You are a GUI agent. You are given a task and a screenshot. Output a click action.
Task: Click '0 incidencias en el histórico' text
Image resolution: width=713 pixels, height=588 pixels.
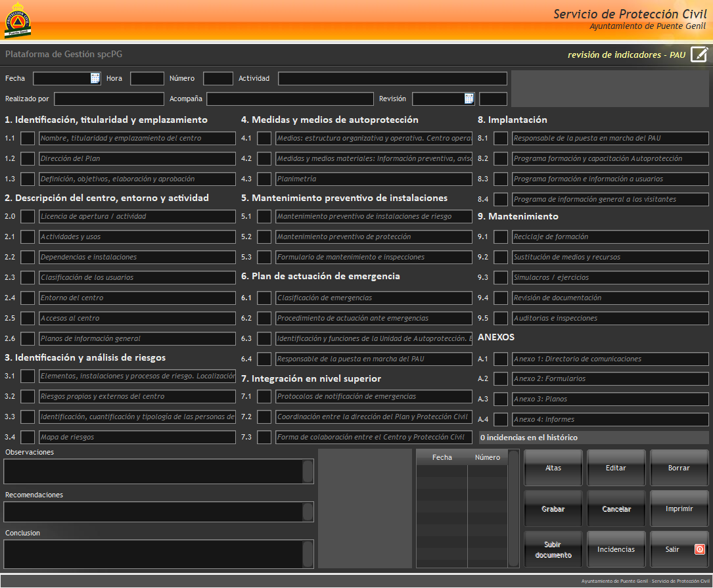tap(529, 438)
